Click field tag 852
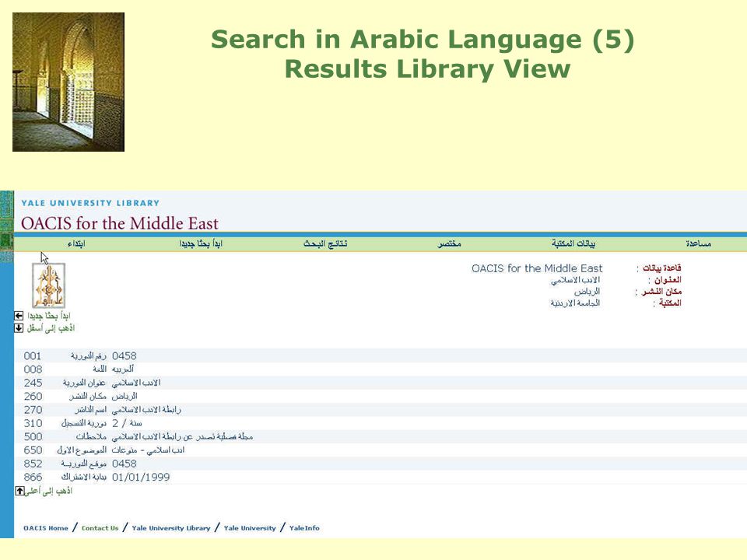 [33, 464]
